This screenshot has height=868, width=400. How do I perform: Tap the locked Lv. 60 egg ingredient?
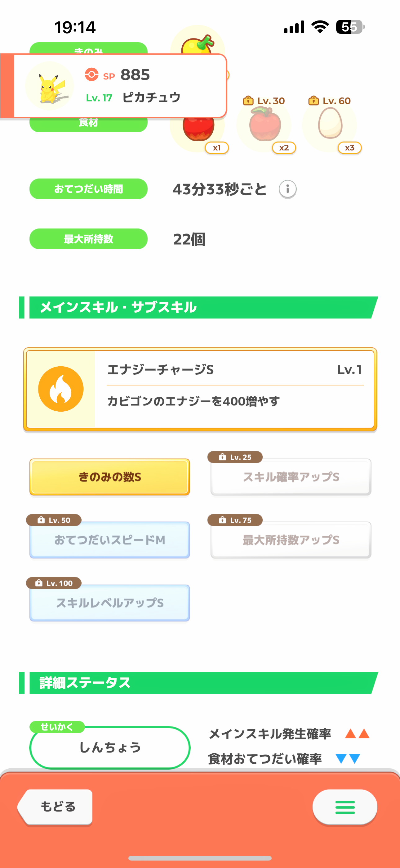[x=330, y=124]
